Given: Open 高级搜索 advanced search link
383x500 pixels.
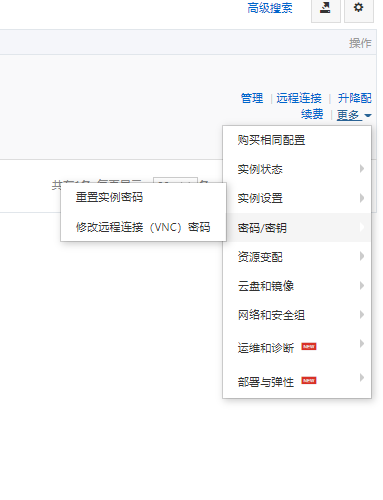Looking at the screenshot, I should point(270,8).
